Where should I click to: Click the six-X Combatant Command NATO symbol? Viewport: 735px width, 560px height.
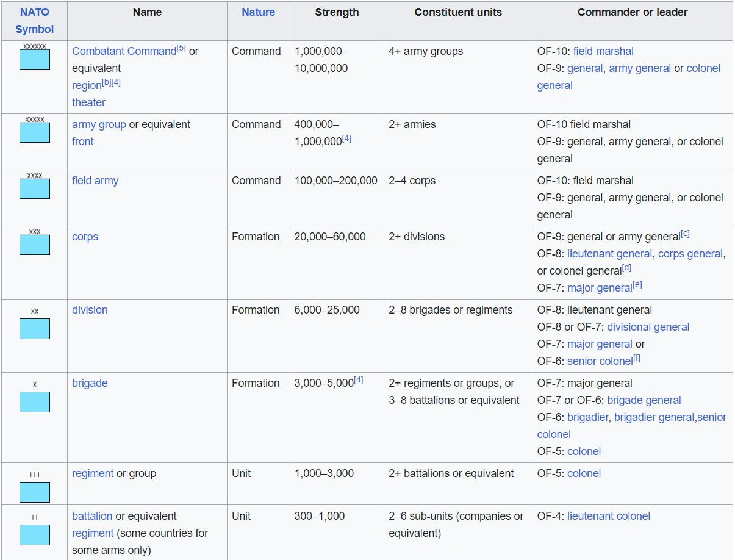click(x=35, y=56)
